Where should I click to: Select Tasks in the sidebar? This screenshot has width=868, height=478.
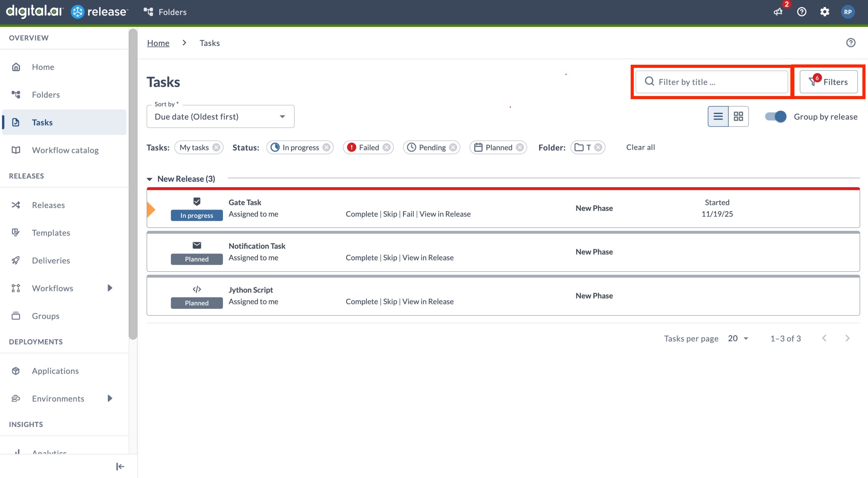[42, 122]
